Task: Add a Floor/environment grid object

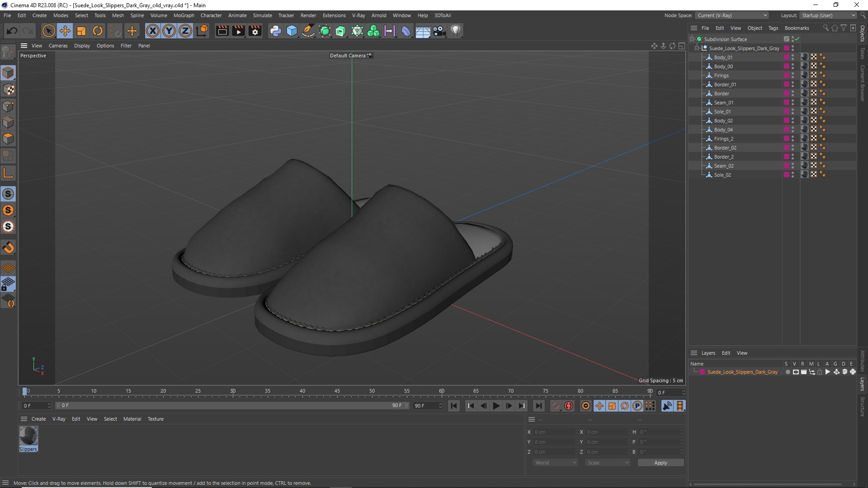Action: click(x=423, y=31)
